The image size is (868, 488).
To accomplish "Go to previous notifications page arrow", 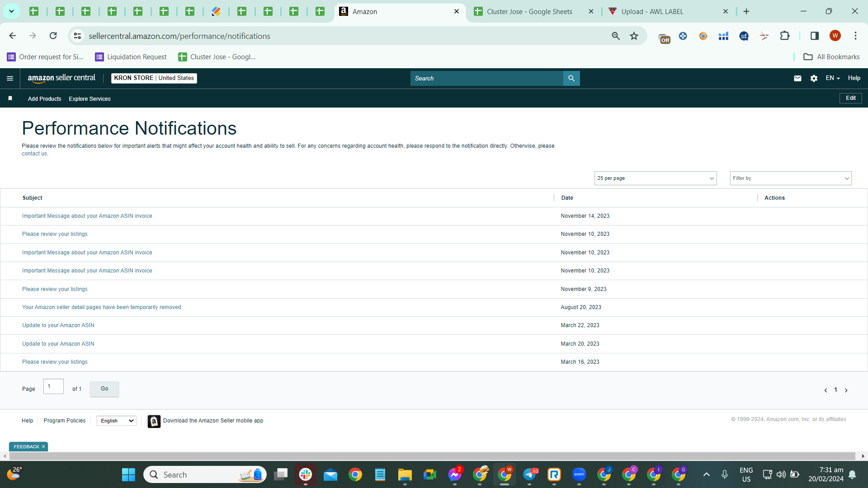I will click(826, 390).
